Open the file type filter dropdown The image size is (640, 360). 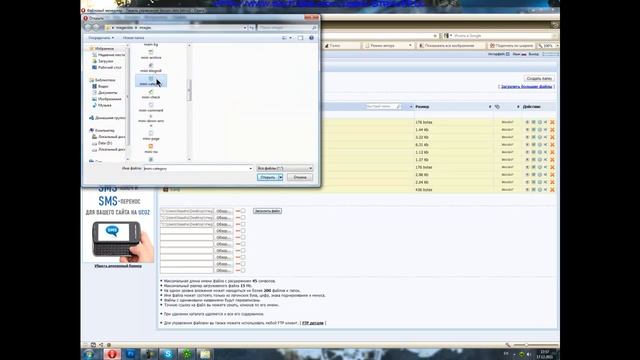284,168
